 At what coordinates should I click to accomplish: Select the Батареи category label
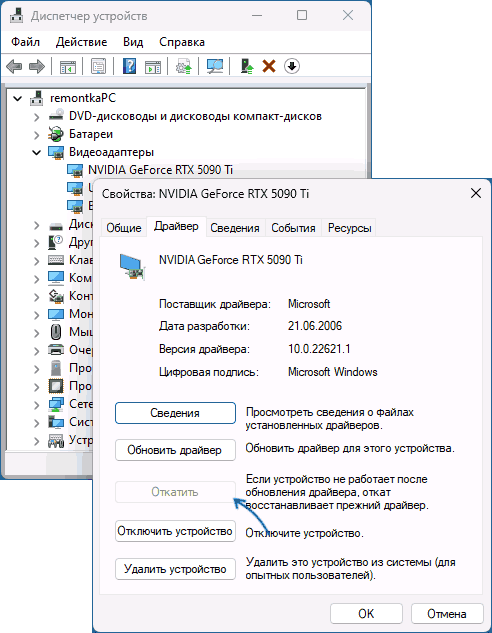(x=91, y=134)
